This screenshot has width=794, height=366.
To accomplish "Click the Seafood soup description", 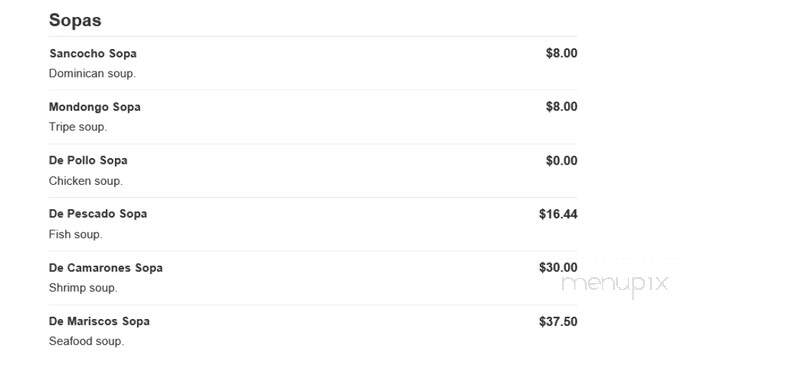I will click(86, 341).
